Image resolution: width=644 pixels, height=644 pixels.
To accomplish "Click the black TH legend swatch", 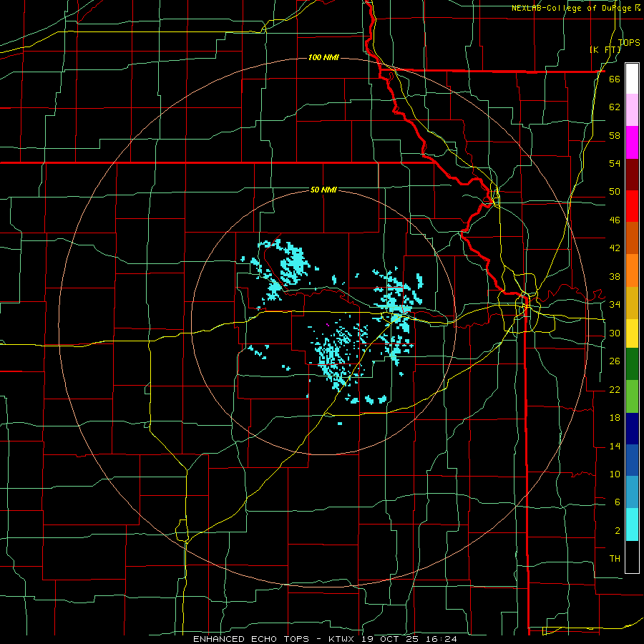I will pyautogui.click(x=632, y=557).
